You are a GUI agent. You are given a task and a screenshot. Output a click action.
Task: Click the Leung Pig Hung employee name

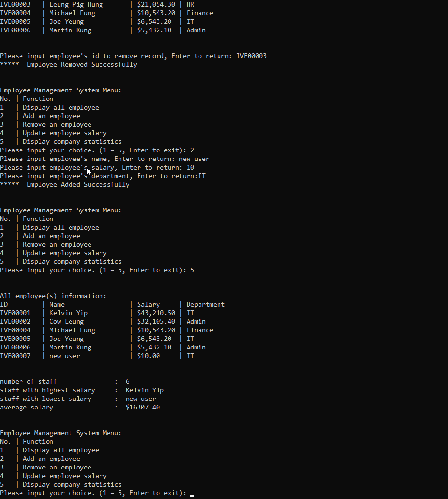(76, 5)
